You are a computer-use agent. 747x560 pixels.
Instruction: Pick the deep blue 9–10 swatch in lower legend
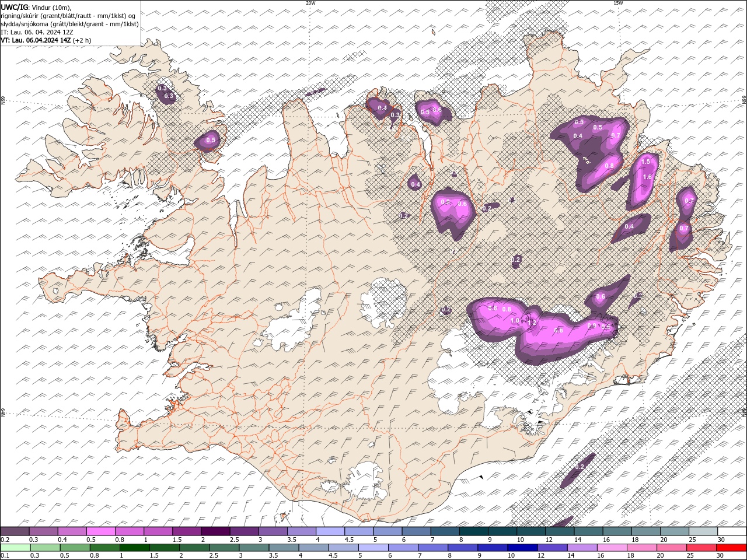(492, 548)
